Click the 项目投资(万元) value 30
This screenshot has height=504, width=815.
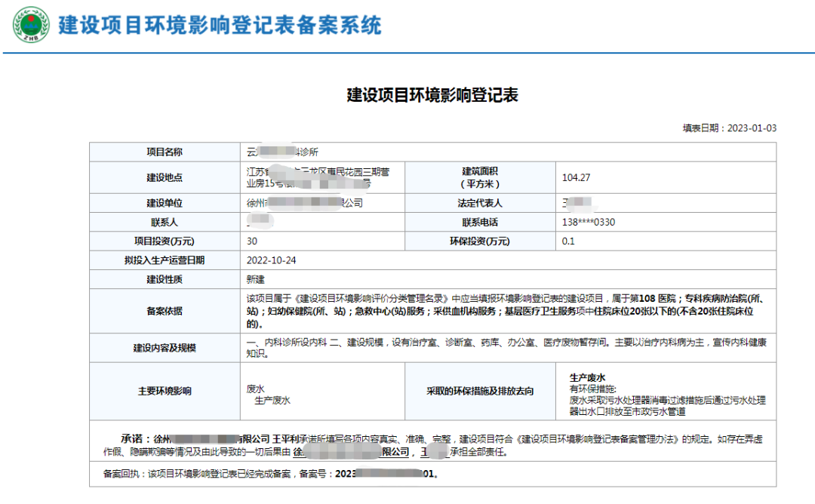click(x=252, y=241)
